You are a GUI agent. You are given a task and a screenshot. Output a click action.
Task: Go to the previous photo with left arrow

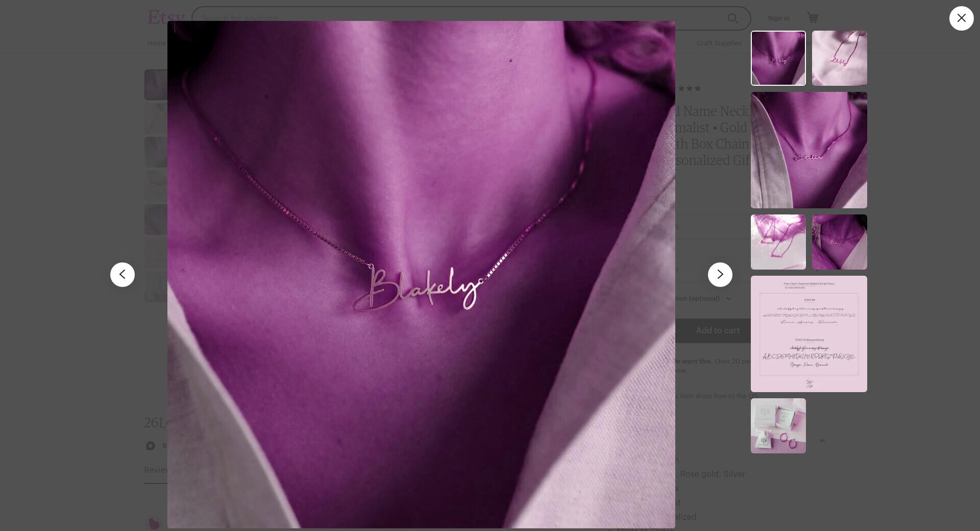122,275
